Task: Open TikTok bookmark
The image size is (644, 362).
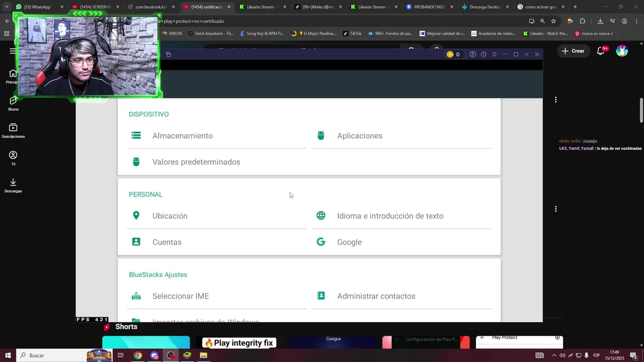Action: click(x=352, y=34)
